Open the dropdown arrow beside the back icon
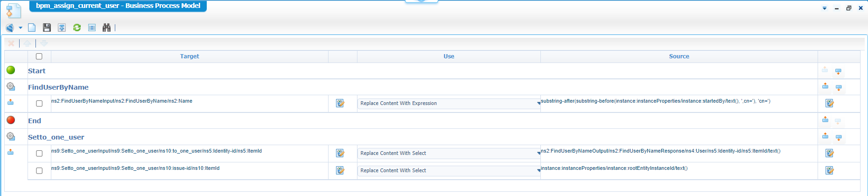This screenshot has height=196, width=868. (x=21, y=28)
